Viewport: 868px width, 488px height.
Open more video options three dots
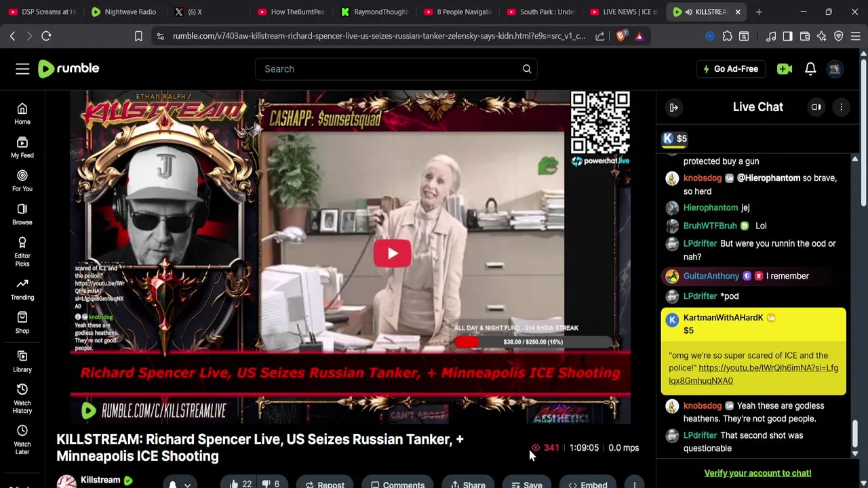(634, 484)
